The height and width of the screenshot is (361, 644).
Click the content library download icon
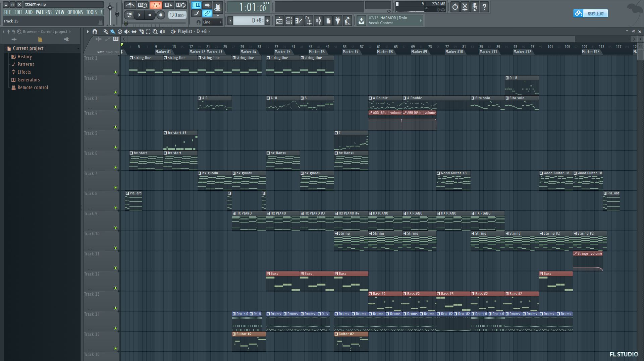[361, 21]
